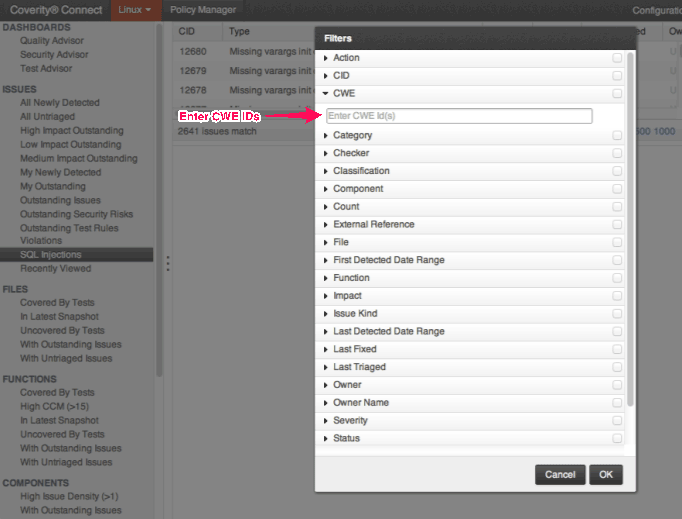Viewport: 682px width, 519px height.
Task: Check the Classification filter checkbox
Action: click(617, 171)
